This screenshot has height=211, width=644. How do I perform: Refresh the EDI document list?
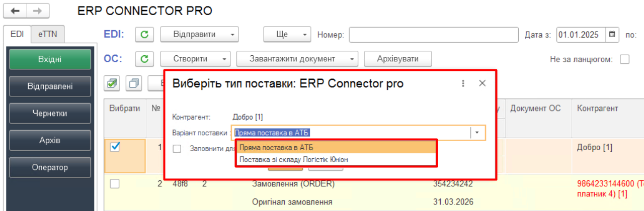[x=144, y=35]
